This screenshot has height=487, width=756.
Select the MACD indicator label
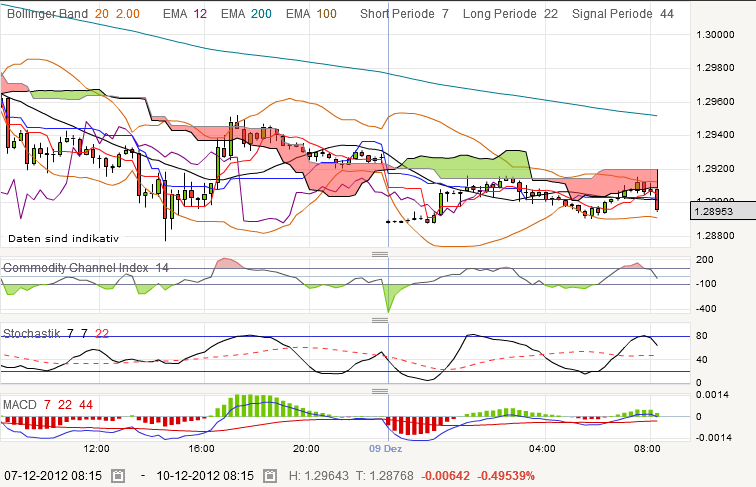20,405
